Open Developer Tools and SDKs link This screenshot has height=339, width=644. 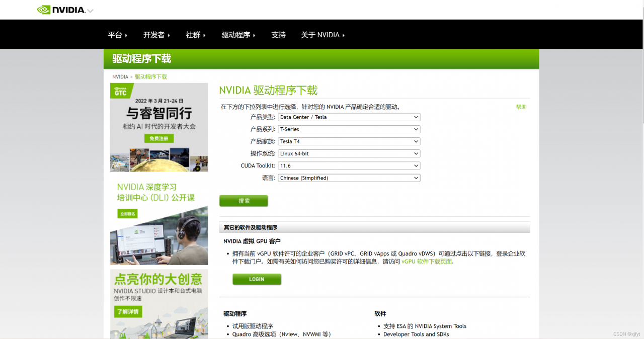point(416,334)
